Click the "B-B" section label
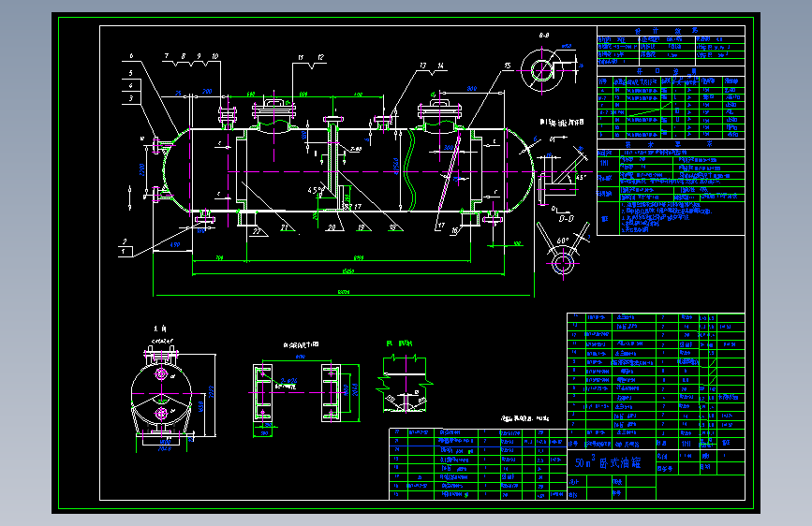Image resolution: width=812 pixels, height=526 pixels. (544, 36)
